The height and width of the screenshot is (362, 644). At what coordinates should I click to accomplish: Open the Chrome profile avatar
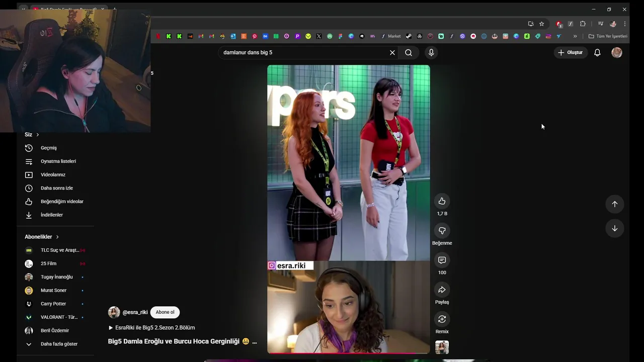click(613, 24)
